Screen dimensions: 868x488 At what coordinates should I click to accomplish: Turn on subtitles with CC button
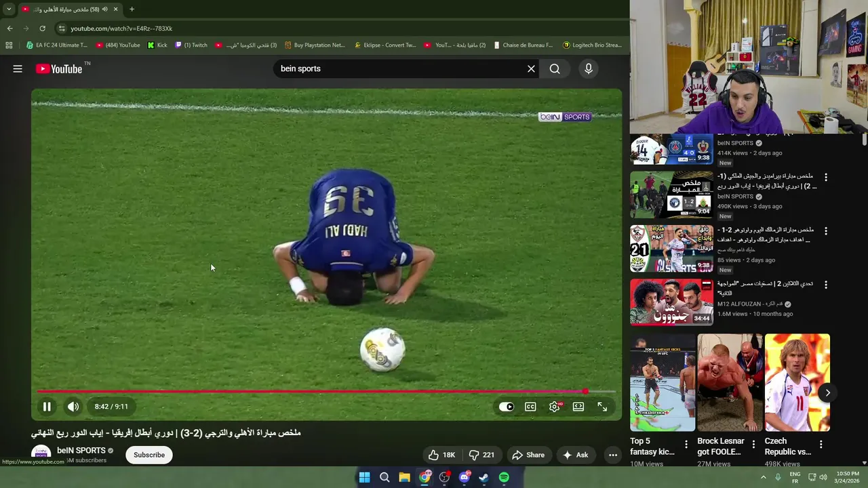click(530, 407)
